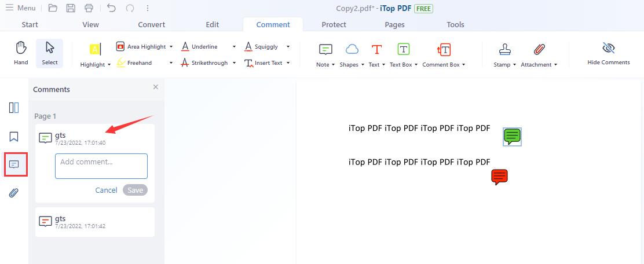Screen dimensions: 644x264
Task: Click the Add comment text field
Action: [101, 166]
